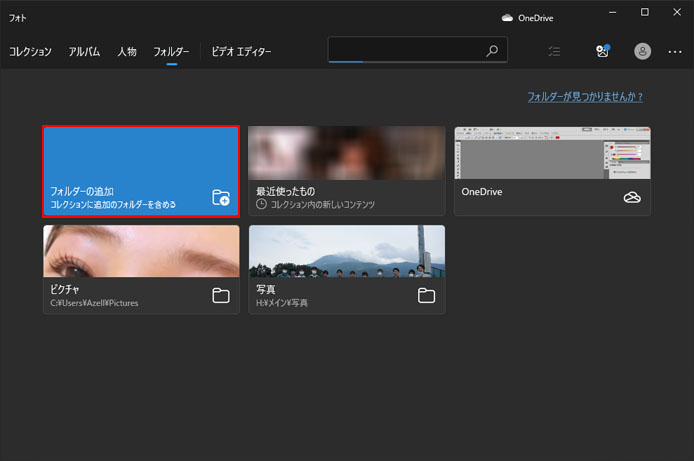
Task: Open the 最近使ったもの tile thumbnail
Action: pyautogui.click(x=347, y=153)
